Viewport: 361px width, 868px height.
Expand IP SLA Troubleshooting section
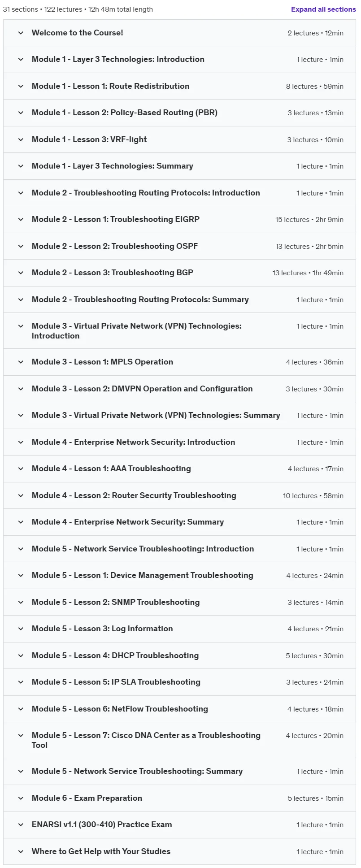click(x=179, y=682)
